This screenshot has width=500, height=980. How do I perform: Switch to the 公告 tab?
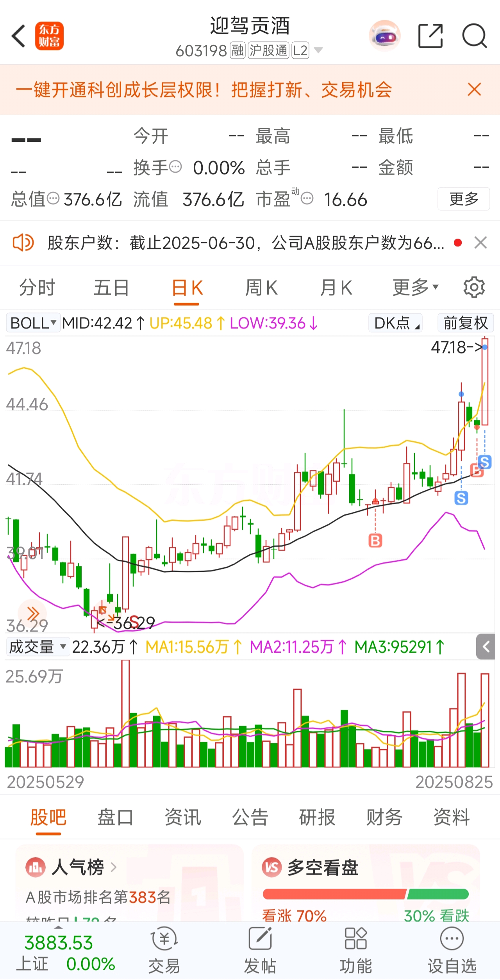coord(250,817)
